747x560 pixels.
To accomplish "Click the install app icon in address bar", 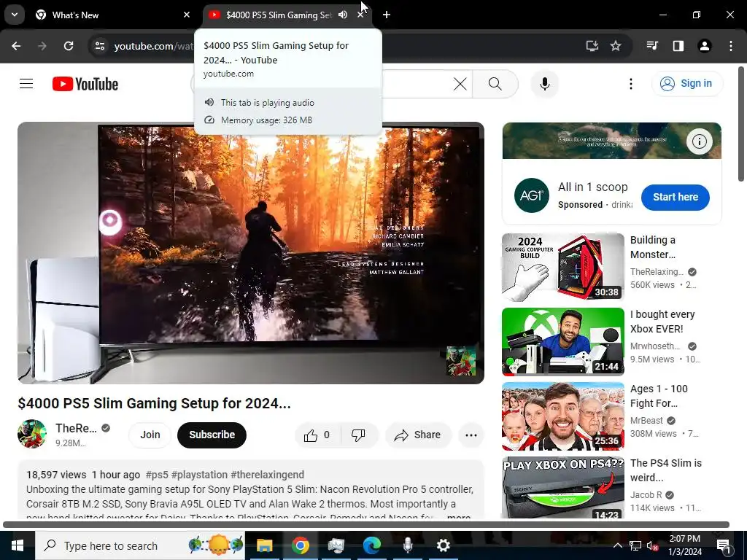I will click(592, 46).
